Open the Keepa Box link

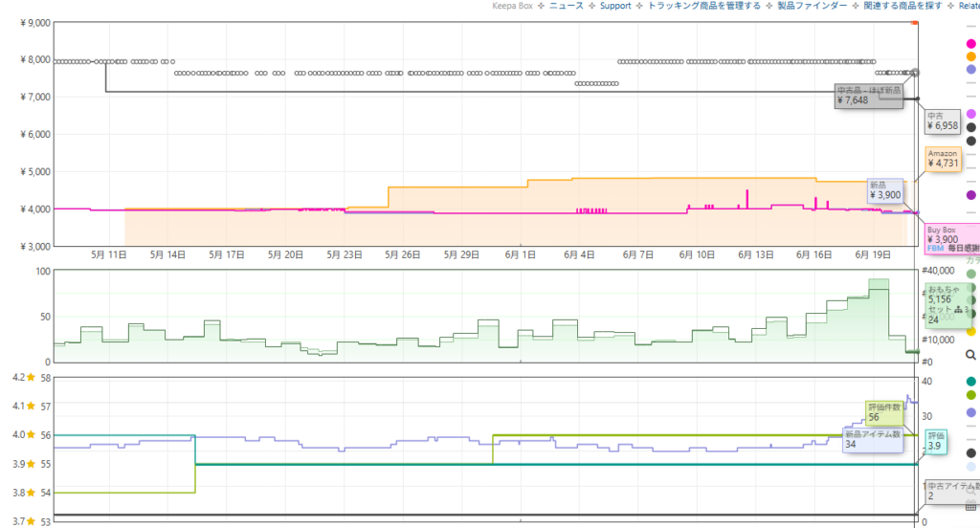click(x=513, y=6)
